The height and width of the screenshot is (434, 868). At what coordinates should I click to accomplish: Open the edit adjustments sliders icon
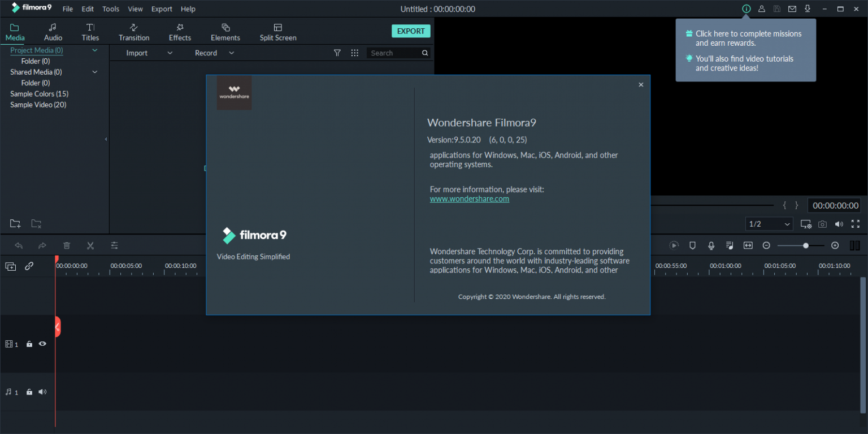click(x=115, y=245)
